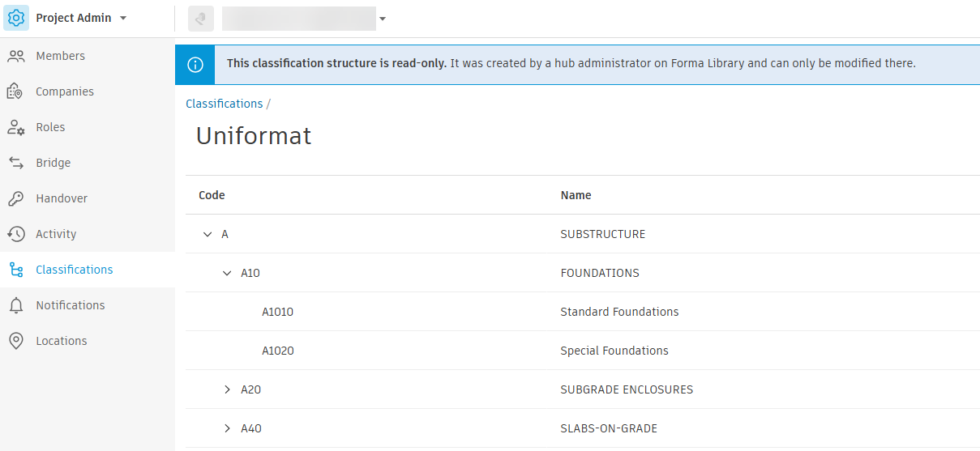Click the Project Admin gear icon

[17, 18]
